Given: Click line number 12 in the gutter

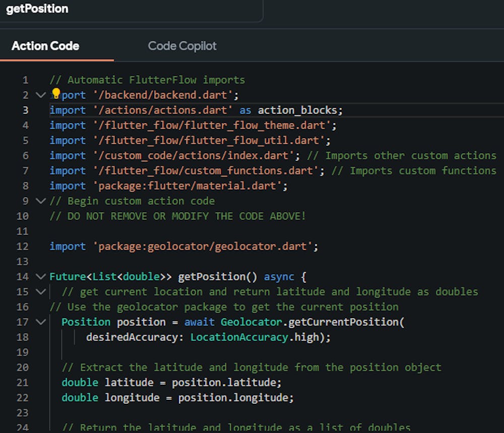Looking at the screenshot, I should (23, 246).
